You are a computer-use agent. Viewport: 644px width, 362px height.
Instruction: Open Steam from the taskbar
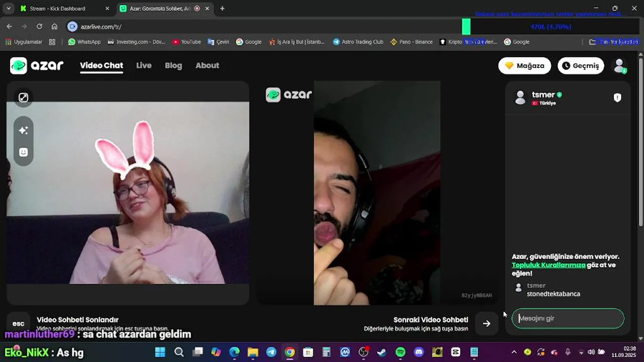pos(382,352)
